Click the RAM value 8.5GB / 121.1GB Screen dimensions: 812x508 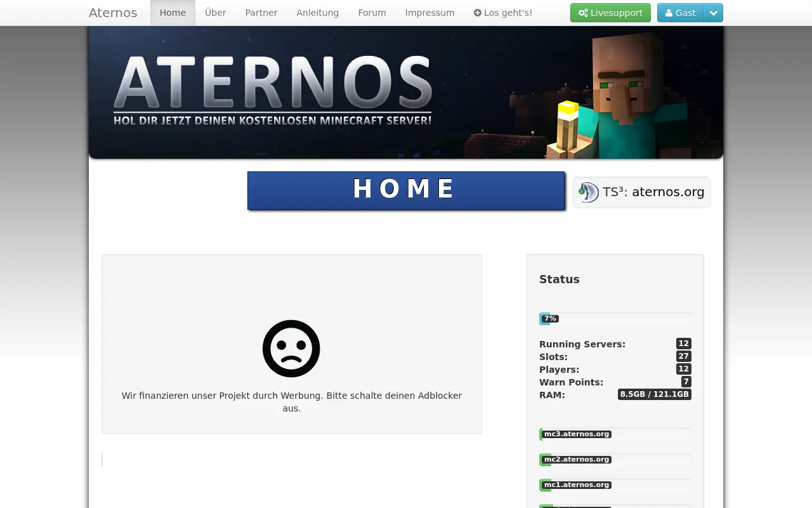[x=655, y=394]
